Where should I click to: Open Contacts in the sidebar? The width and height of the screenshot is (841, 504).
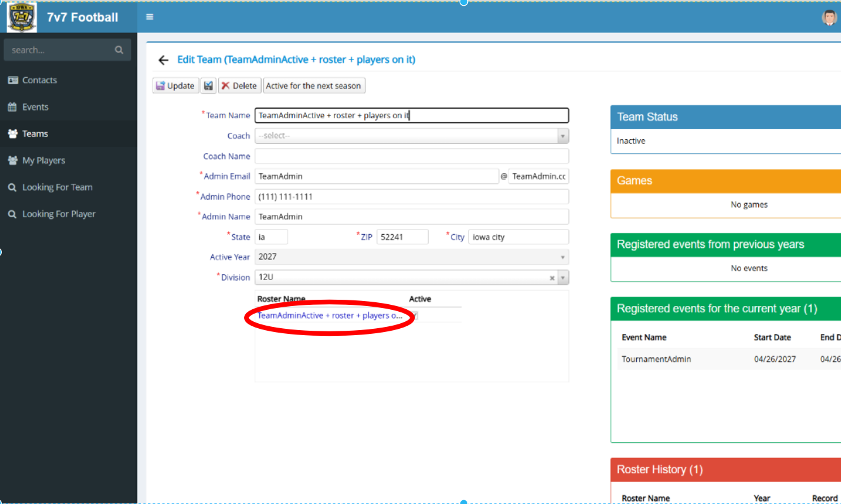pos(39,80)
